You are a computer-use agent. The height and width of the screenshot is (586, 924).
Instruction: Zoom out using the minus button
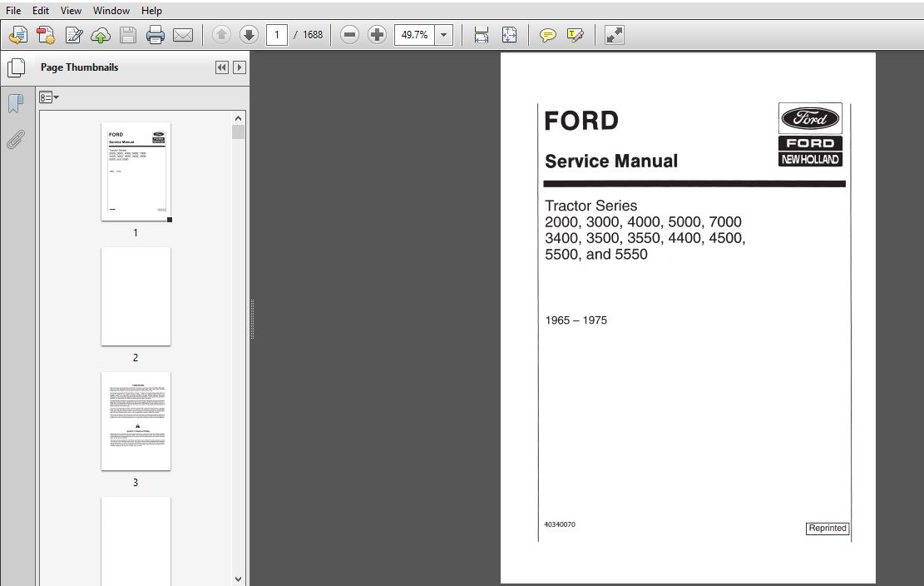click(x=349, y=35)
